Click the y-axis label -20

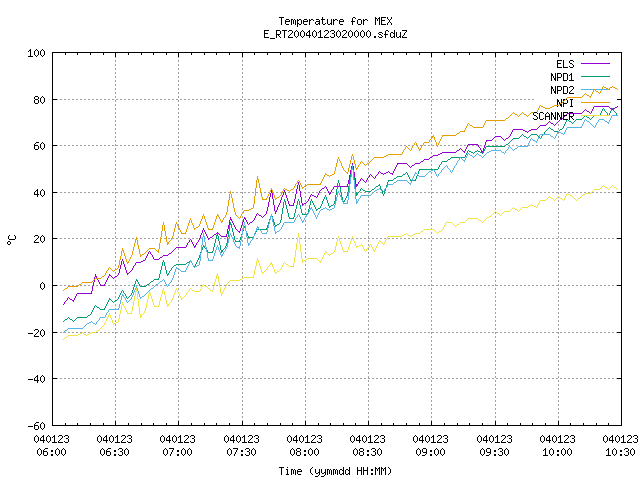click(36, 333)
